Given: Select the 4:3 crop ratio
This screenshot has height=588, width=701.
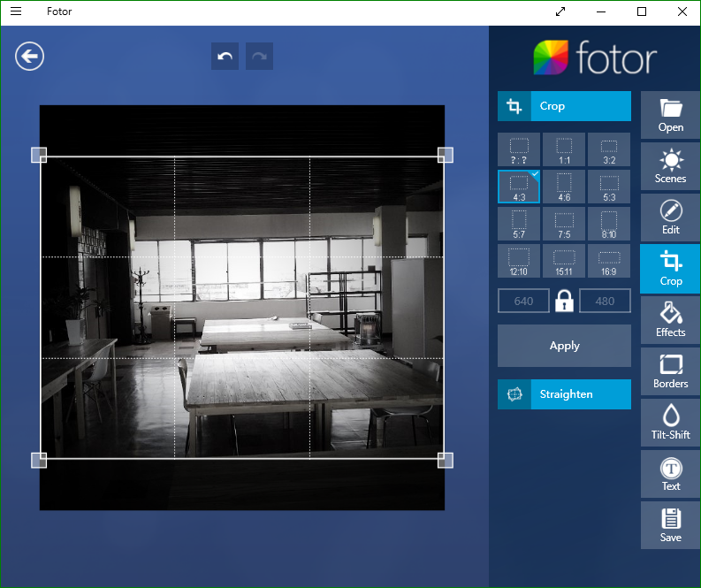Looking at the screenshot, I should pyautogui.click(x=519, y=187).
